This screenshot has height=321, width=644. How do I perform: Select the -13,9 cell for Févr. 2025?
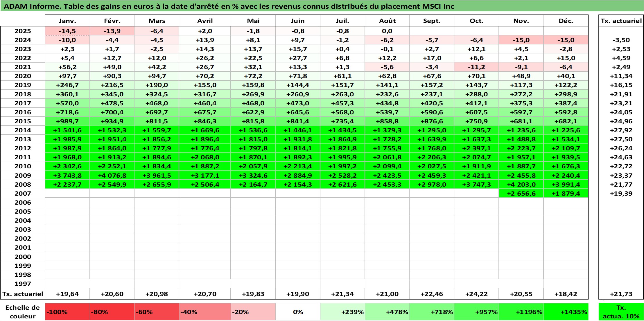point(112,31)
